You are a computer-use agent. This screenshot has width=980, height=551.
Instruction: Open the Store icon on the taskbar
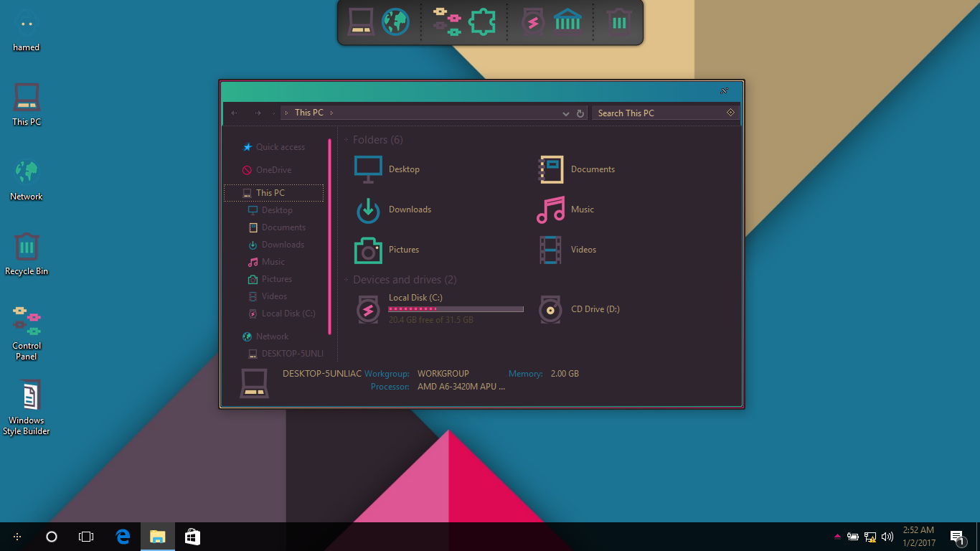click(x=192, y=536)
